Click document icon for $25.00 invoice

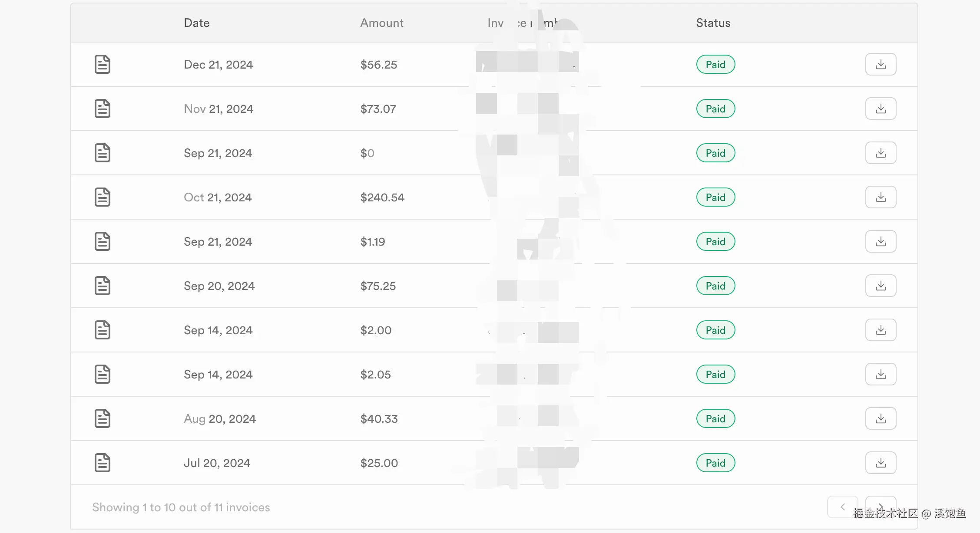pos(103,463)
